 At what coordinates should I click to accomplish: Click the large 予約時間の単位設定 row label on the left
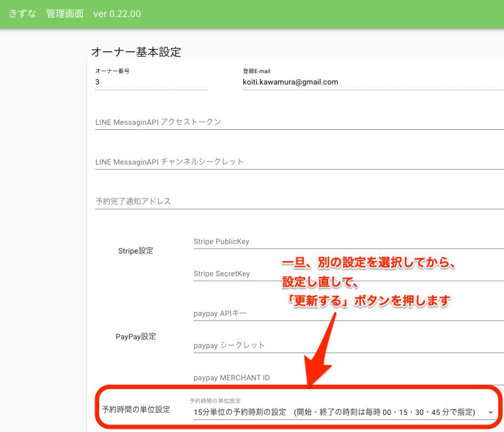pyautogui.click(x=136, y=409)
